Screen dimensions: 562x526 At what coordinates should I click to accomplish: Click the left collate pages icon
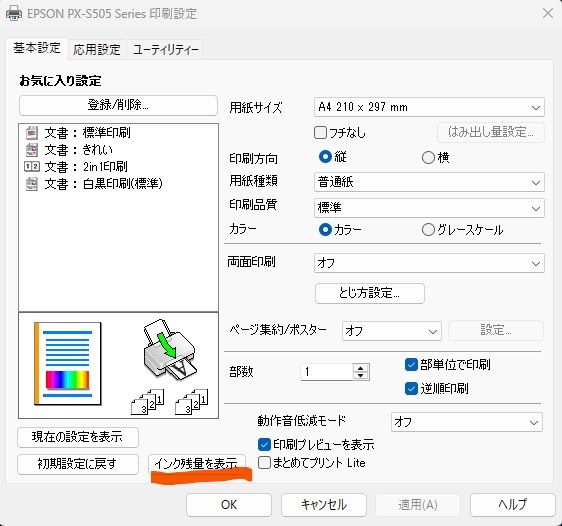[148, 402]
